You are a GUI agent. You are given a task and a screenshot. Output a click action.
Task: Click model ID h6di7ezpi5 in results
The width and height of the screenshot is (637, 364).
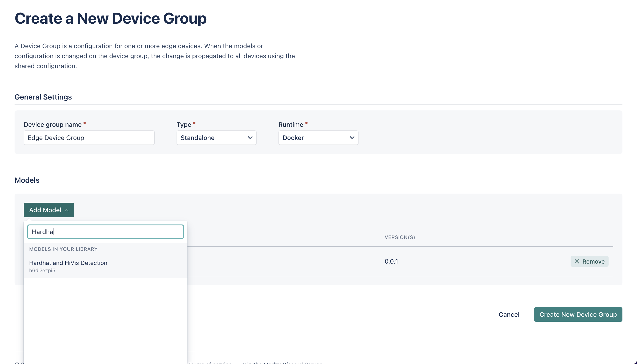(42, 270)
